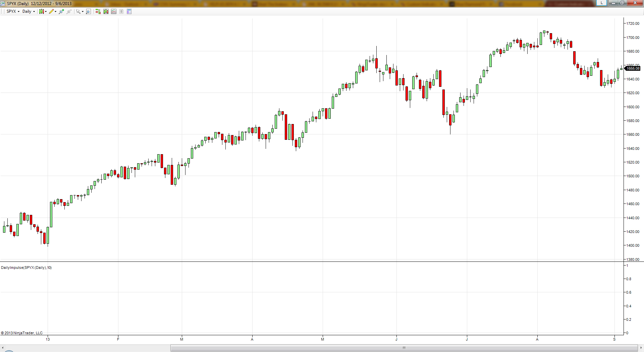Open the drawing tools dropdown arrow
The height and width of the screenshot is (352, 644).
(55, 11)
